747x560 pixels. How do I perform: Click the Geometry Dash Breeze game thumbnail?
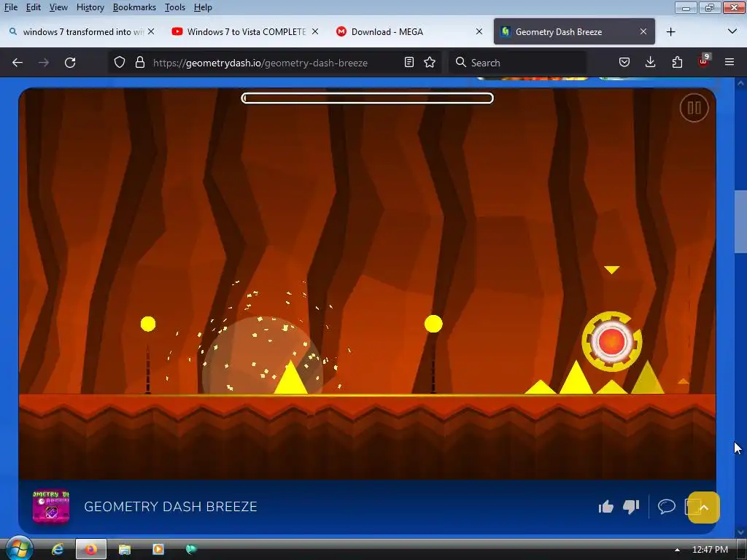51,507
